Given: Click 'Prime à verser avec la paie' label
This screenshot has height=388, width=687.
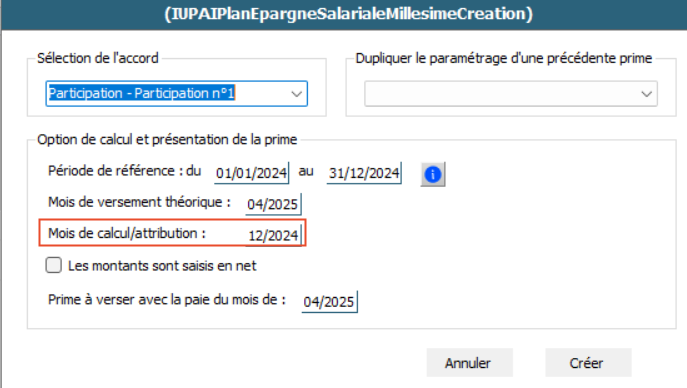Looking at the screenshot, I should tap(166, 300).
